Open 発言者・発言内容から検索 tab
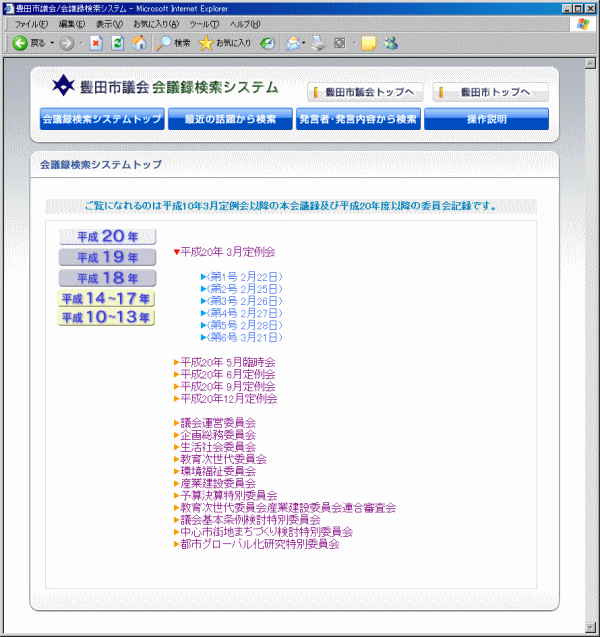 point(358,119)
